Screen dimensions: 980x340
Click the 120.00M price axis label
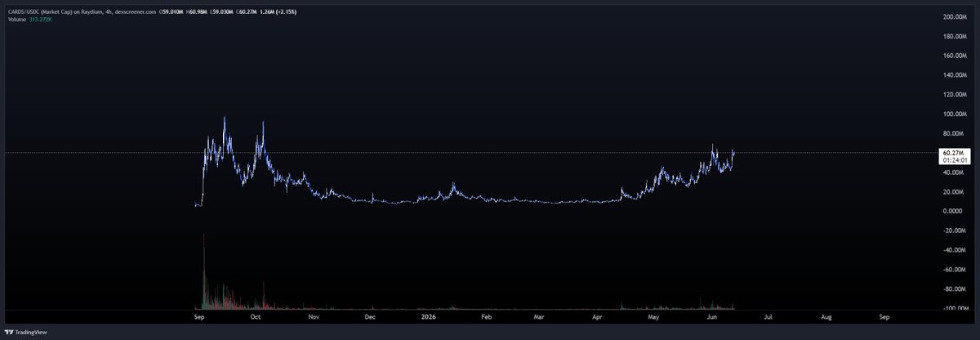[x=955, y=94]
